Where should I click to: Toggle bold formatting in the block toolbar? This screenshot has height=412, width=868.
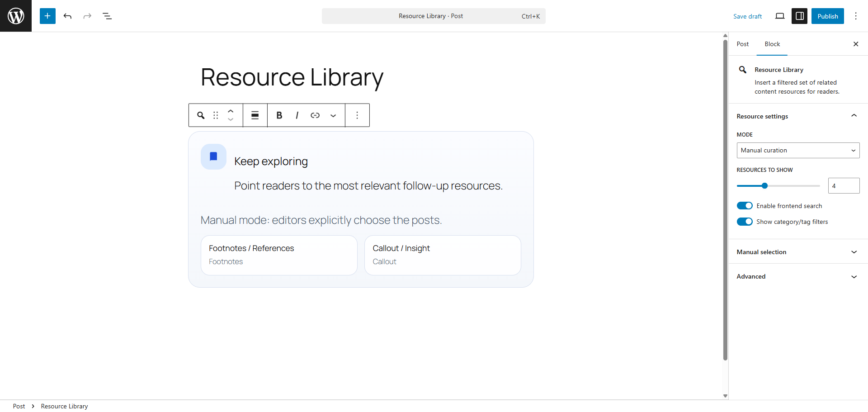coord(279,115)
